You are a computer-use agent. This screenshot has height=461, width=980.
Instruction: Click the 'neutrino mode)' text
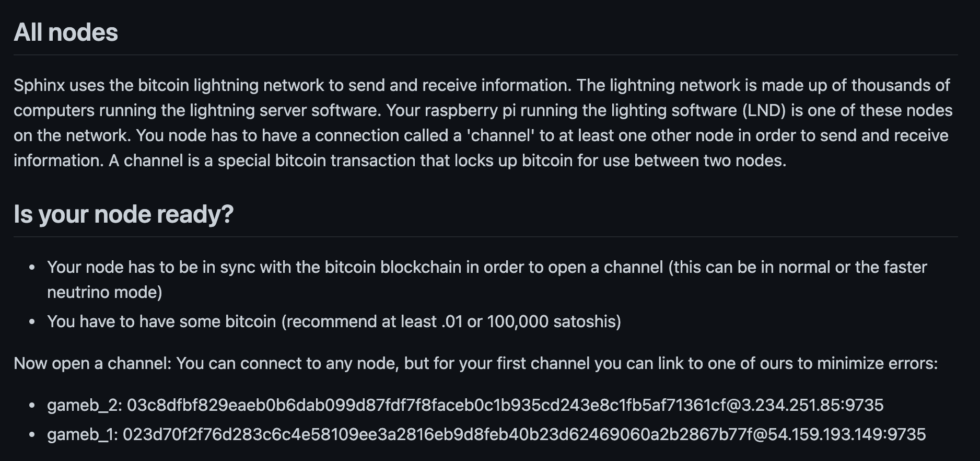(x=104, y=292)
